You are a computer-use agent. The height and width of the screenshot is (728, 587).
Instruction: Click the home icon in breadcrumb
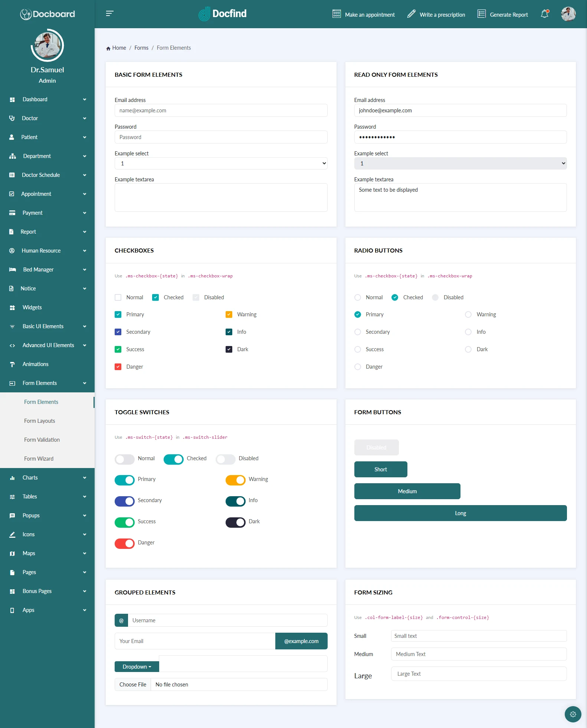pos(108,48)
